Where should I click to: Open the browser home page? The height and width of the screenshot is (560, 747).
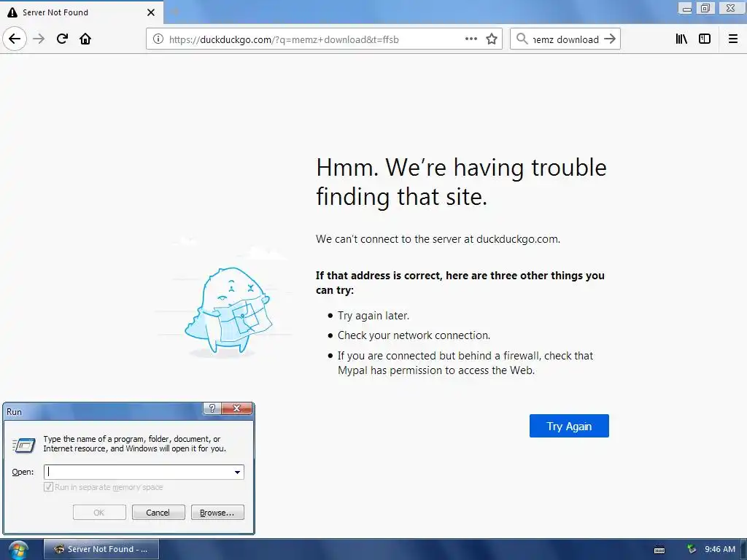point(85,39)
